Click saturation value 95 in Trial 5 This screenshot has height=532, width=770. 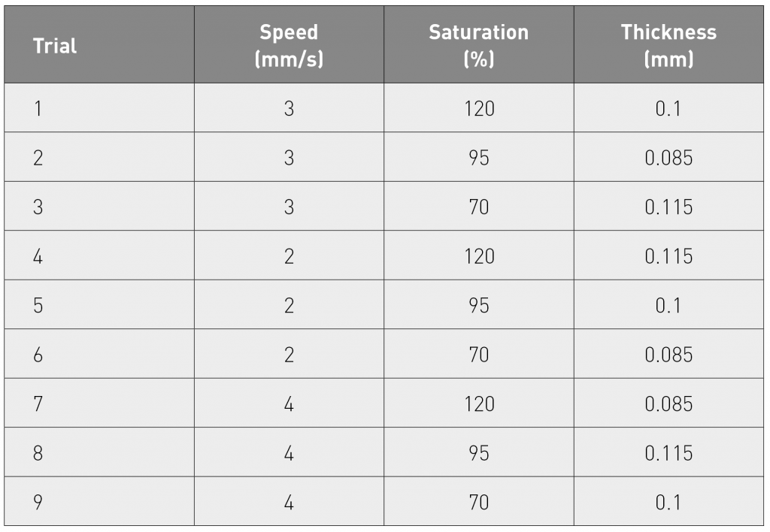tap(479, 305)
